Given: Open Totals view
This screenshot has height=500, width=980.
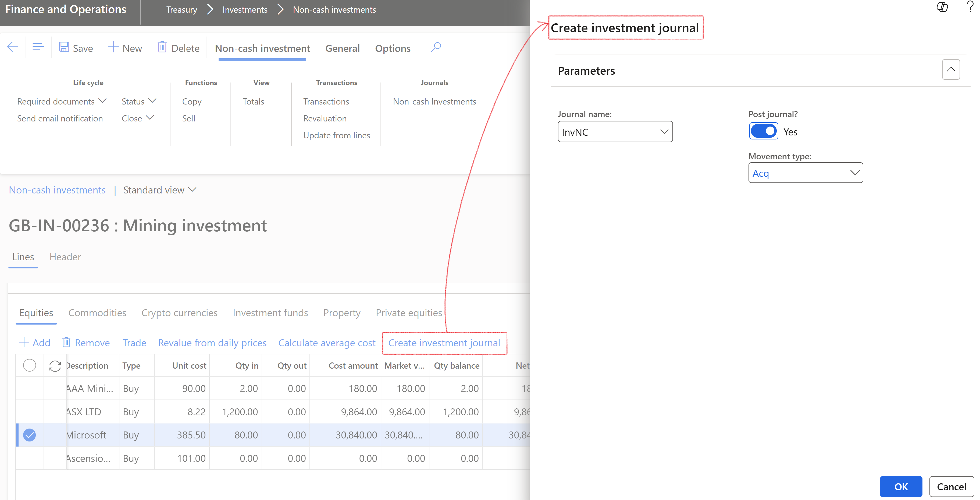Looking at the screenshot, I should click(x=253, y=102).
